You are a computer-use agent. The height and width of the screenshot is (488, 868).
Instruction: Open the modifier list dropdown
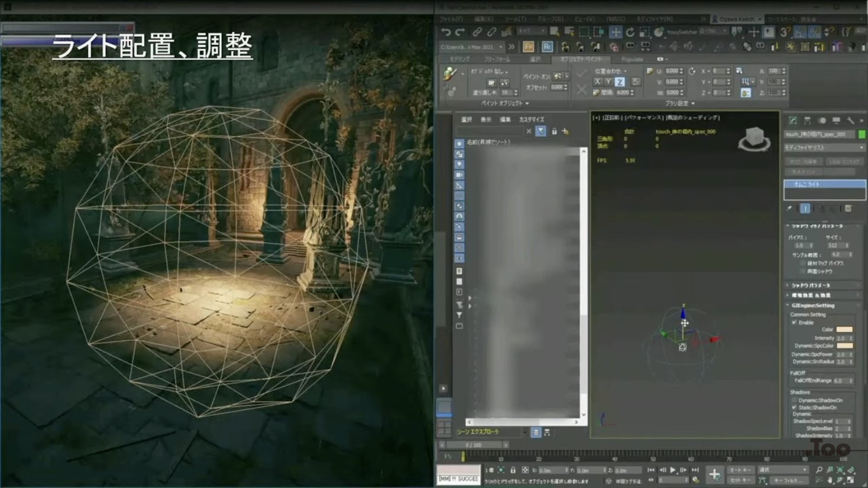point(824,147)
